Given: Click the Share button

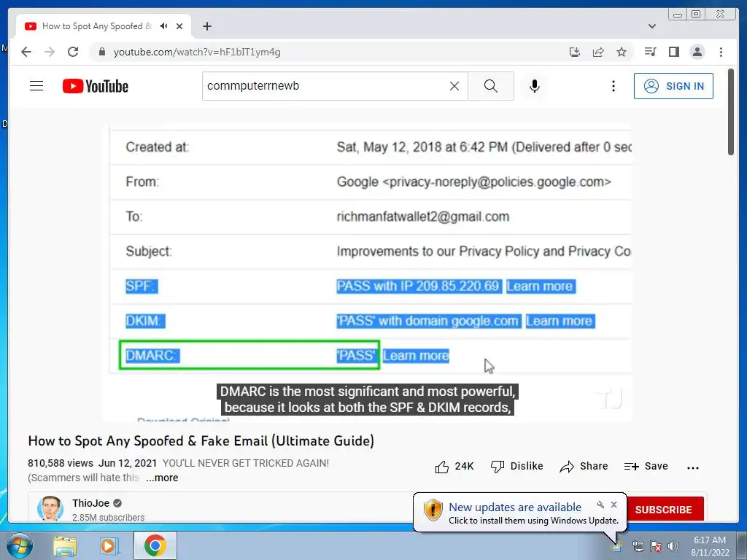Looking at the screenshot, I should click(x=584, y=466).
